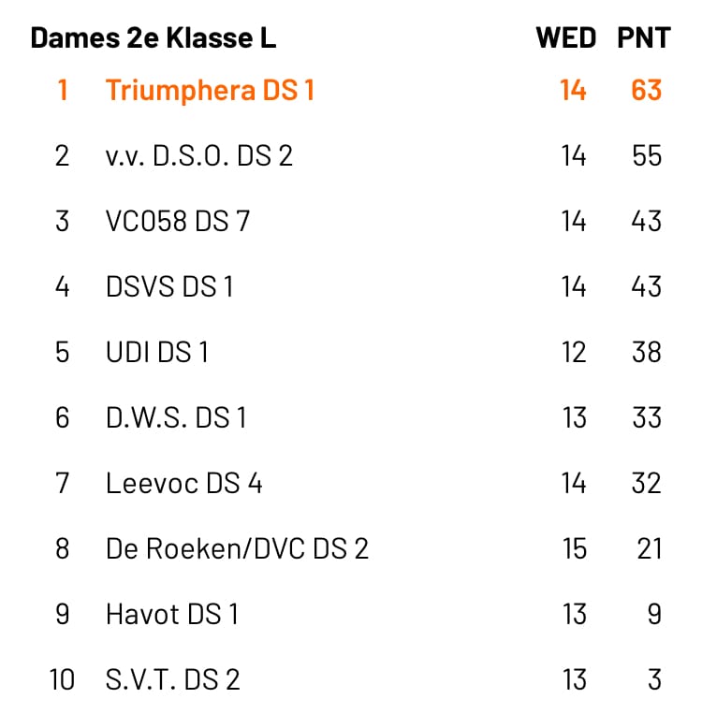Click De Roeken/DVC's 15 matches value
This screenshot has height=728, width=702.
[575, 548]
